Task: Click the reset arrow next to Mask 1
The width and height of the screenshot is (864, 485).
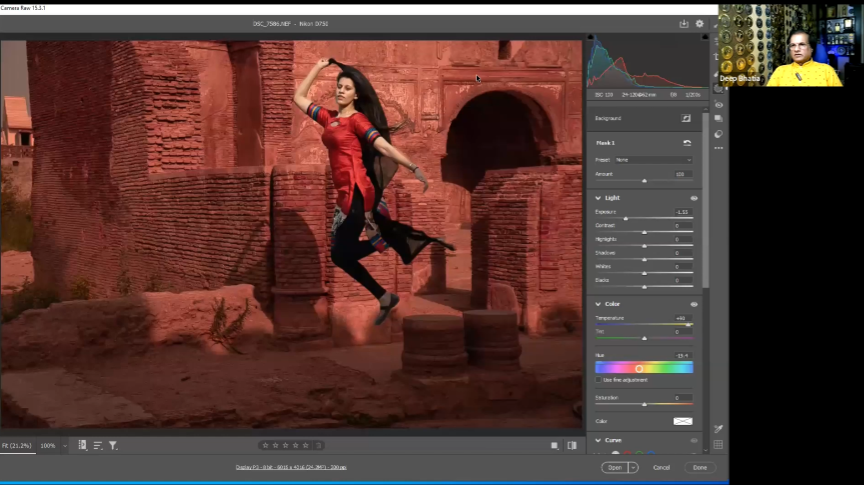Action: click(x=687, y=143)
